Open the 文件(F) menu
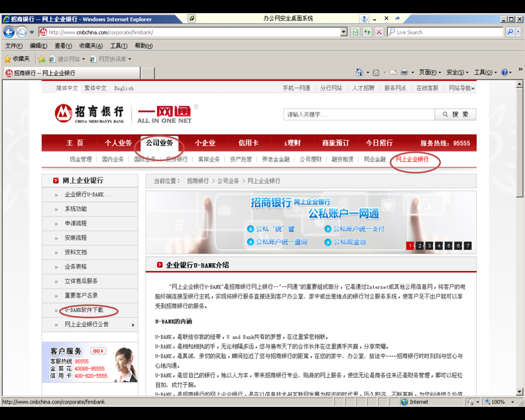Screen dimensions: 525x420 [14, 46]
